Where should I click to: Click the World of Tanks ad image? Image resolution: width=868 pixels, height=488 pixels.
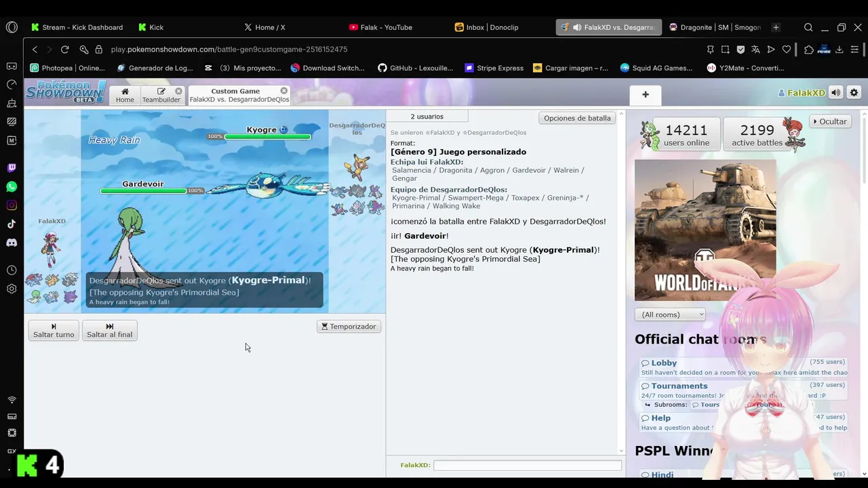click(x=705, y=230)
